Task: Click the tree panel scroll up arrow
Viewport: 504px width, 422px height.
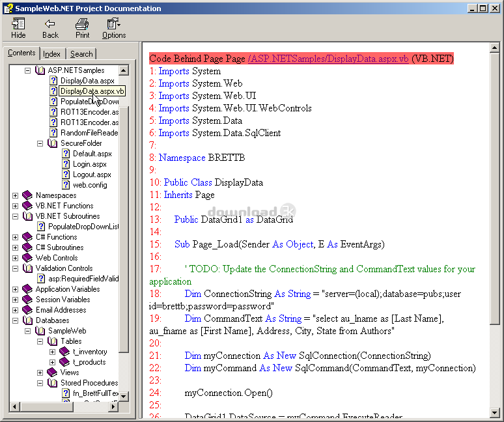Action: [124, 70]
